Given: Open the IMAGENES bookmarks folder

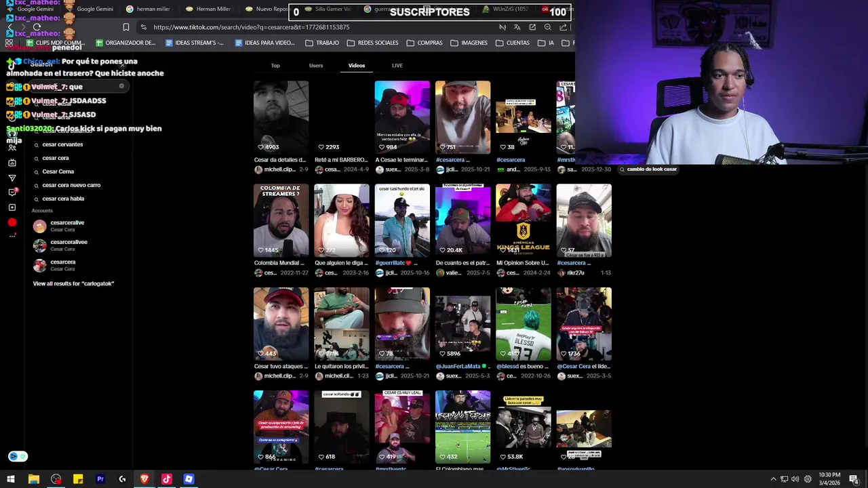Looking at the screenshot, I should pos(467,43).
